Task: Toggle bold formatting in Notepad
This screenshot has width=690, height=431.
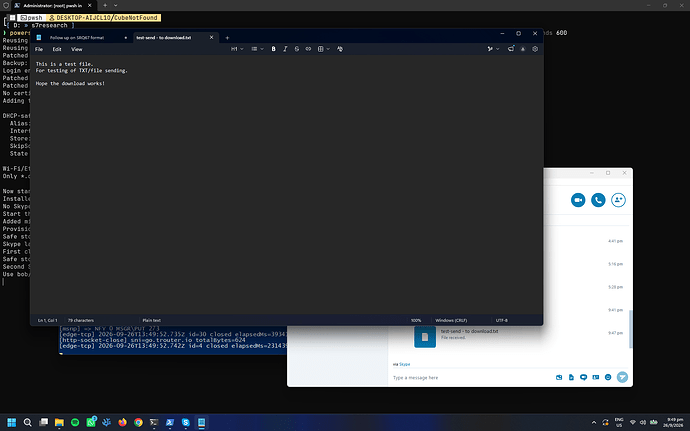Action: click(x=273, y=49)
